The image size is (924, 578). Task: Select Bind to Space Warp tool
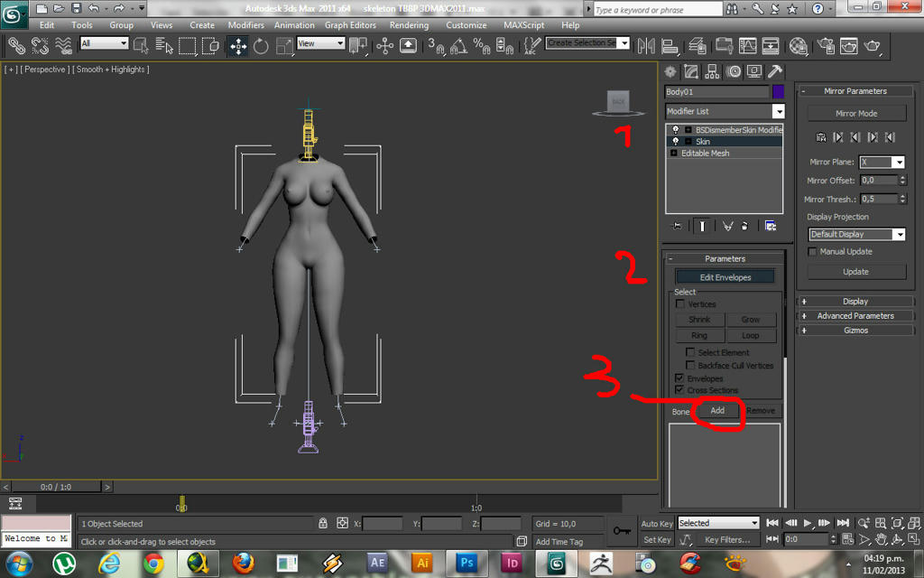point(63,45)
